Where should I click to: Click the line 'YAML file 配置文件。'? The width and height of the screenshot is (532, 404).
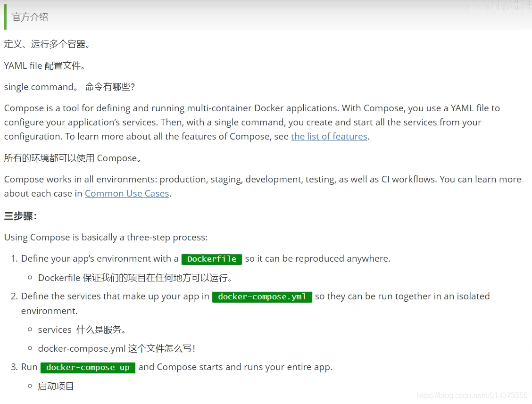pyautogui.click(x=45, y=66)
